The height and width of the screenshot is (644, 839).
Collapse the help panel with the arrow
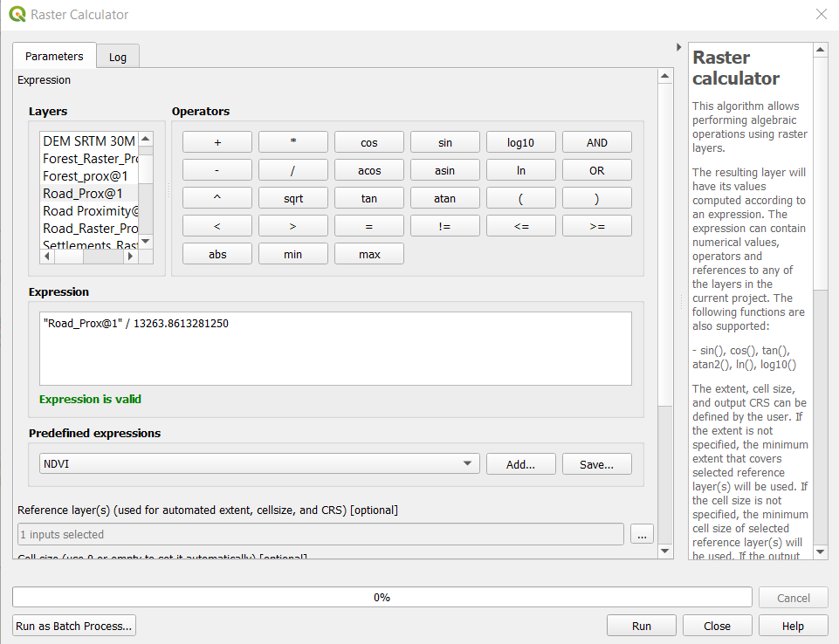(x=679, y=47)
